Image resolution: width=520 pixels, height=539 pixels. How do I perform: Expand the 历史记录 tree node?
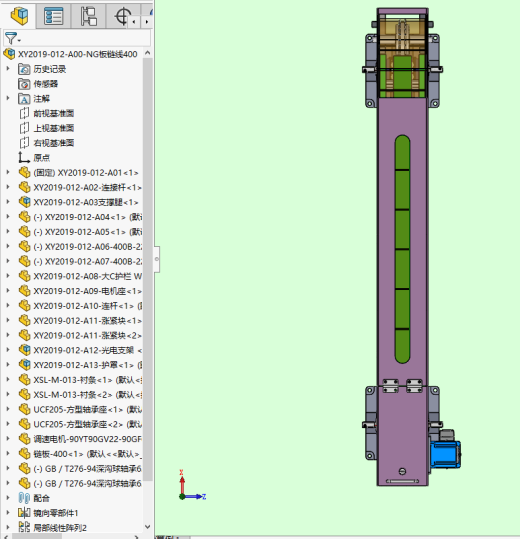tap(8, 69)
